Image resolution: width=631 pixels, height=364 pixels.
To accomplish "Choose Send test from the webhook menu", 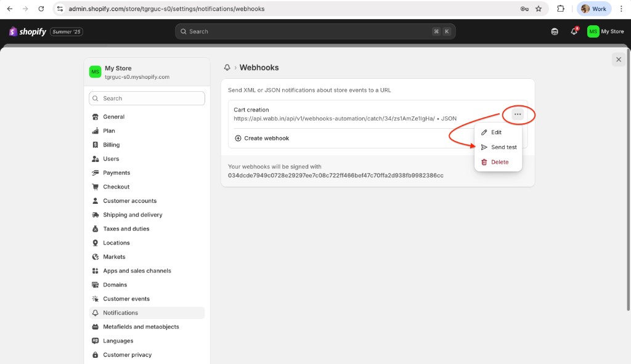I will 498,147.
